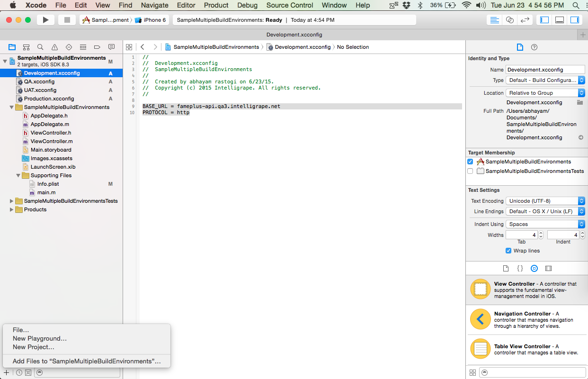This screenshot has width=588, height=379.
Task: Select the iPhone 6 run destination
Action: (151, 20)
